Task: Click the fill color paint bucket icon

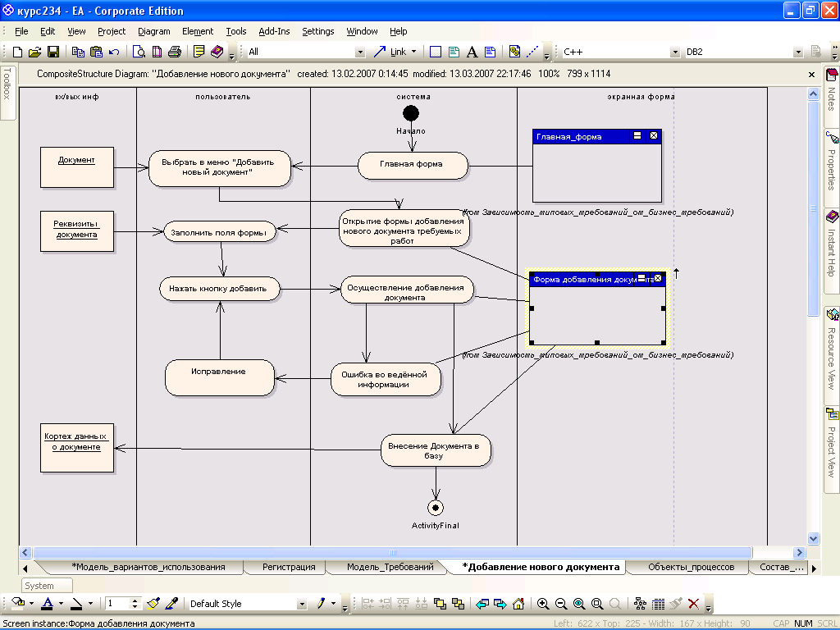Action: coord(18,603)
